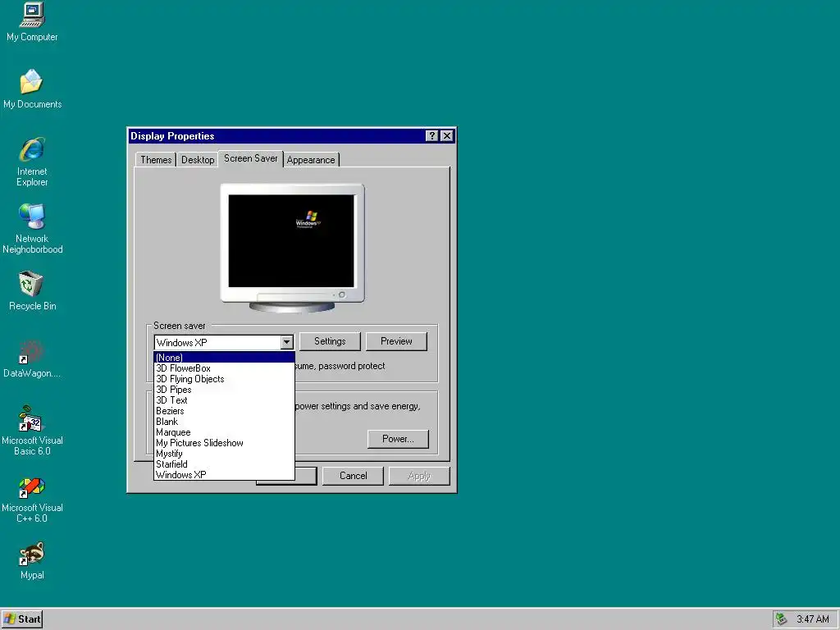Choose Windows XP in the dropdown list
Screen dimensions: 840x630
[224, 475]
